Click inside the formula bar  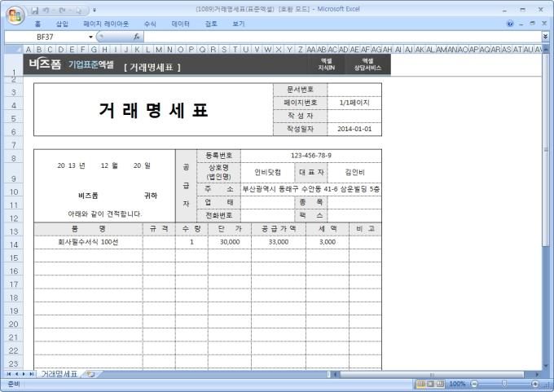[x=342, y=37]
